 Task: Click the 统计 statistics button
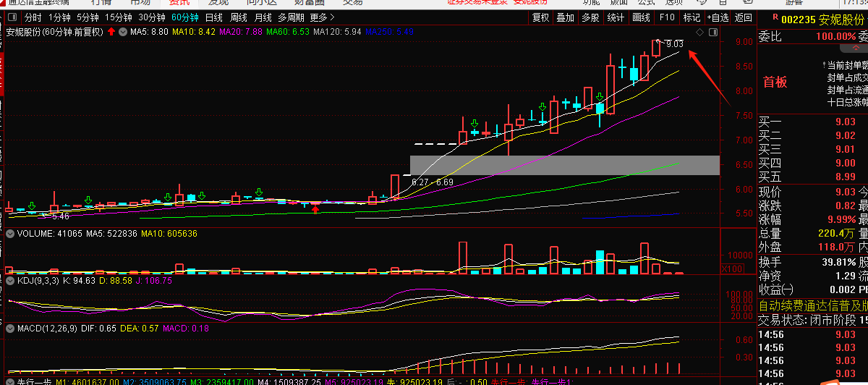point(616,17)
